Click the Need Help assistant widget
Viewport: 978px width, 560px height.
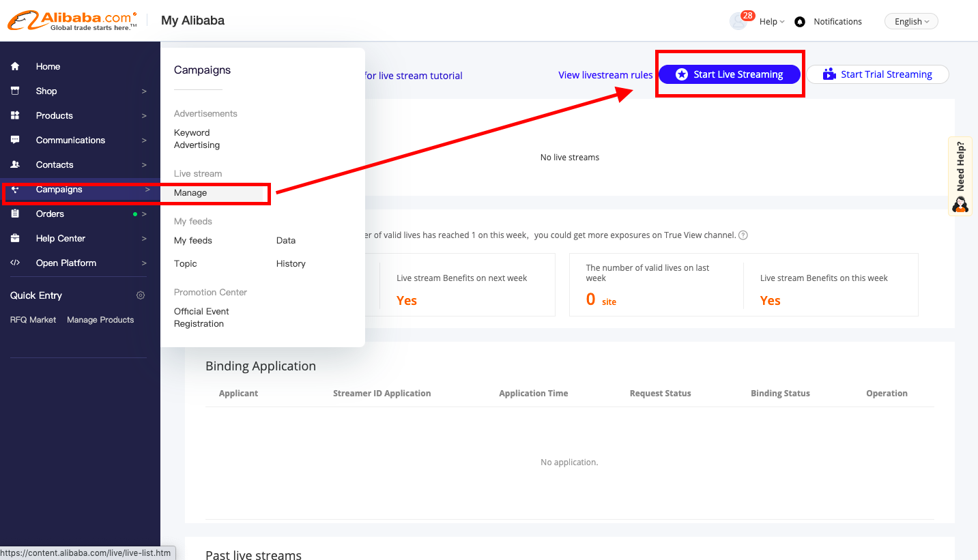click(x=960, y=177)
